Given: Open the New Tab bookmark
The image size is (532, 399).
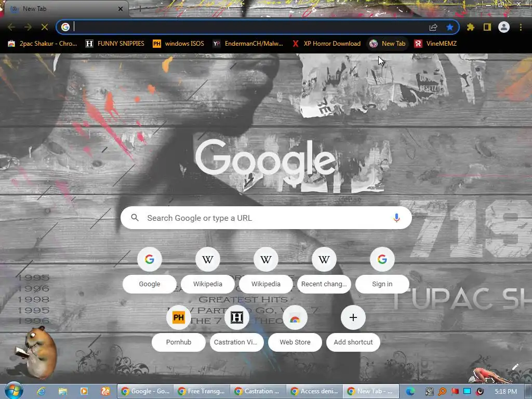Looking at the screenshot, I should pos(388,44).
